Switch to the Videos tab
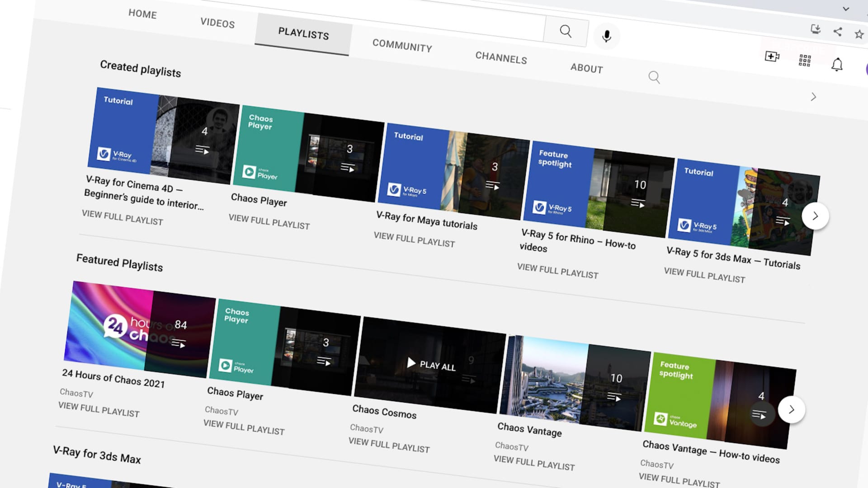The width and height of the screenshot is (868, 488). coord(217,23)
